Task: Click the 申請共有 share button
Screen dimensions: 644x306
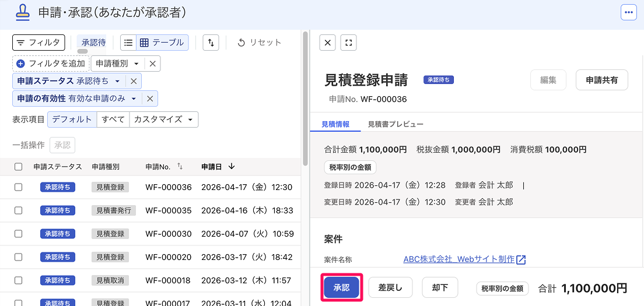Action: [x=602, y=80]
